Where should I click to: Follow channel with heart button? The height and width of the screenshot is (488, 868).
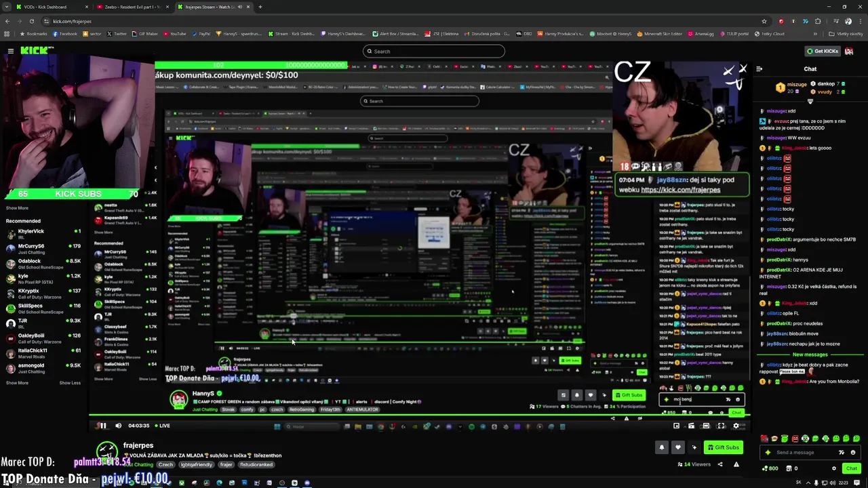coord(677,447)
